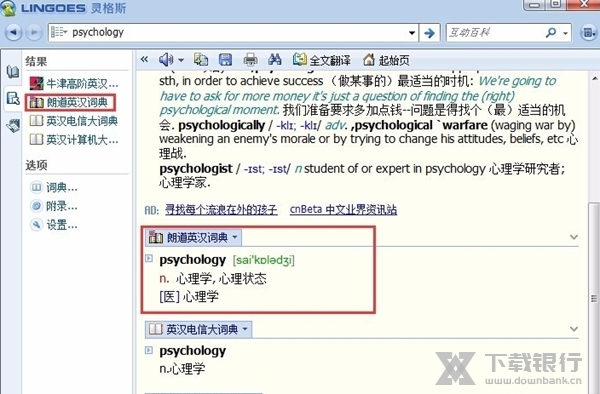This screenshot has height=394, width=600.
Task: Collapse 英汉电信大词典 section with right chevron
Action: (574, 329)
